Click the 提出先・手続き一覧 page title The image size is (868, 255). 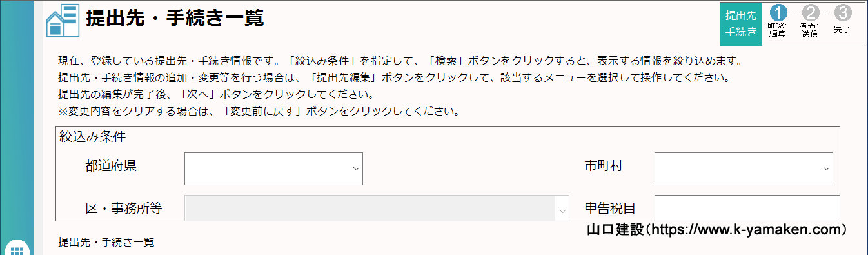175,18
